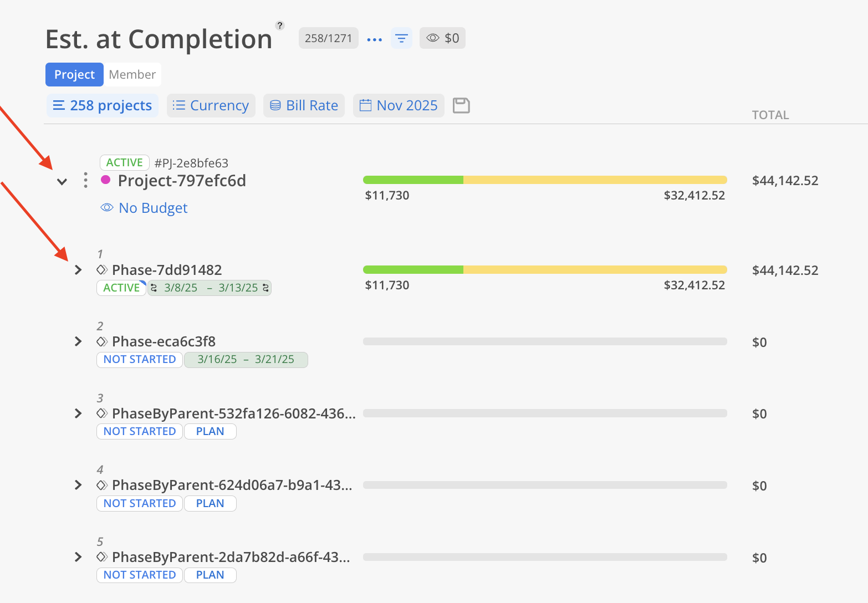Click the diamond icon beside PhaseByParent-624d06a7
The width and height of the screenshot is (868, 603).
pos(102,485)
